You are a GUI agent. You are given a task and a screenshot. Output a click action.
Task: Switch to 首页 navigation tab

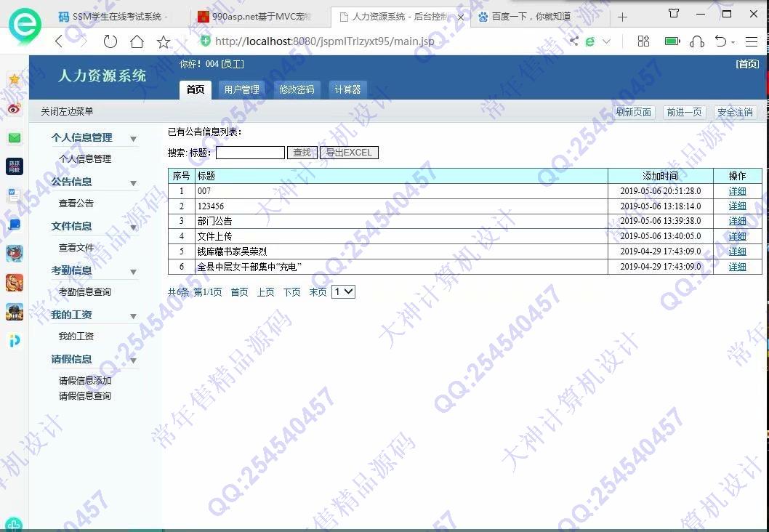click(196, 89)
